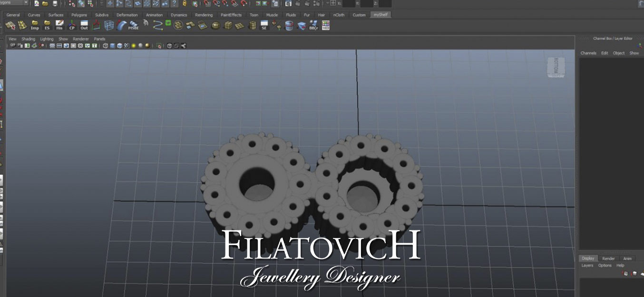Click the trash can delete shelf icon
This screenshot has width=644, height=297.
(x=289, y=25)
